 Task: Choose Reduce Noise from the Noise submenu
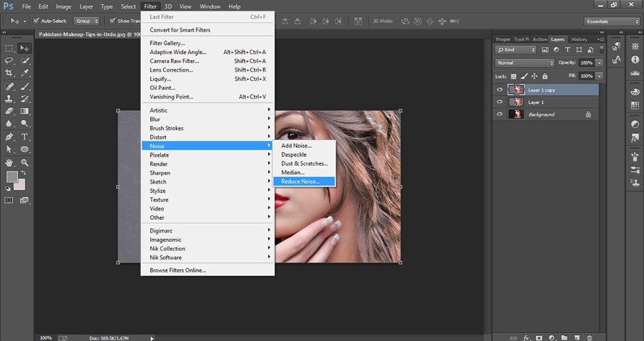pos(301,182)
